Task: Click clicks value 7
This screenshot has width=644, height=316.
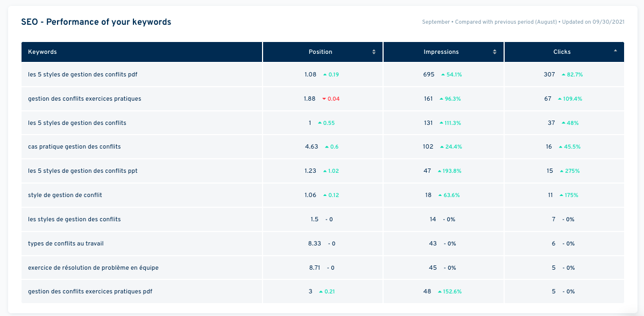Action: click(x=554, y=220)
